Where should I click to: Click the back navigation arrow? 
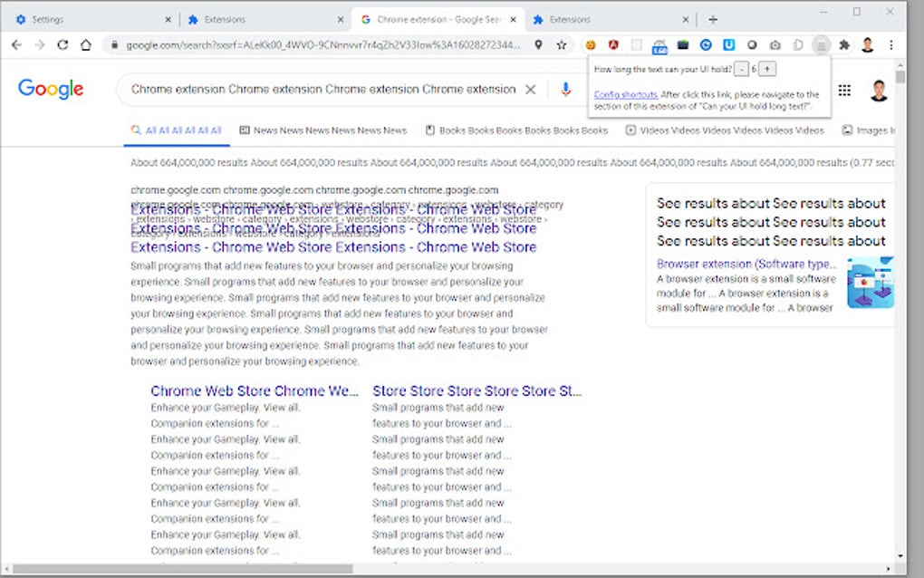coord(16,43)
